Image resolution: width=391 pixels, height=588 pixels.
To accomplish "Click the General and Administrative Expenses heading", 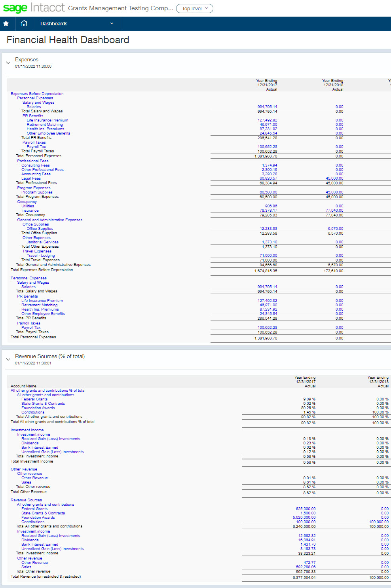I will click(49, 220).
